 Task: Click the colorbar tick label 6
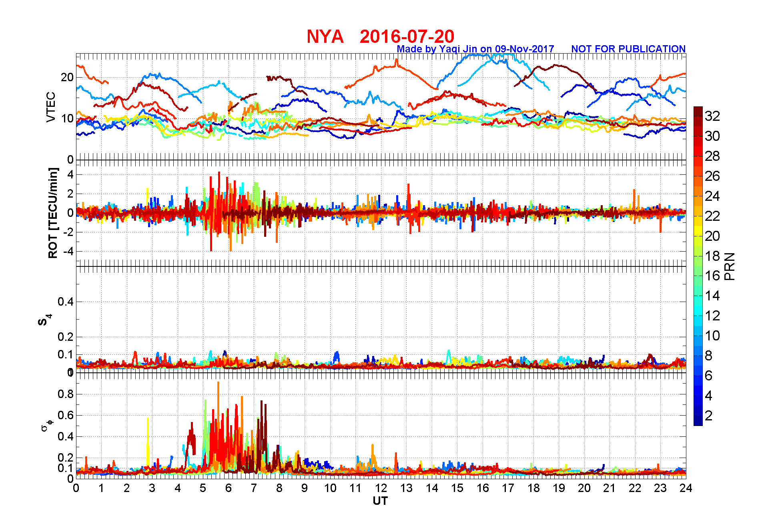pyautogui.click(x=709, y=376)
